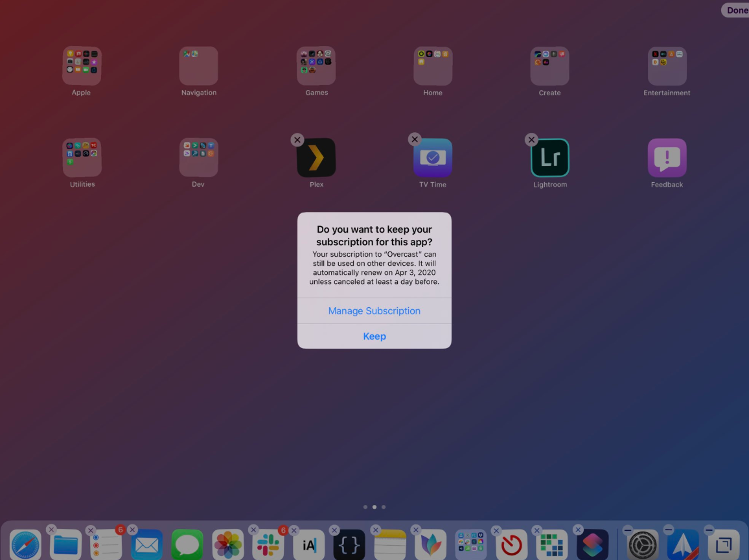Delete TV Time using its X badge
The image size is (749, 560).
(x=415, y=139)
